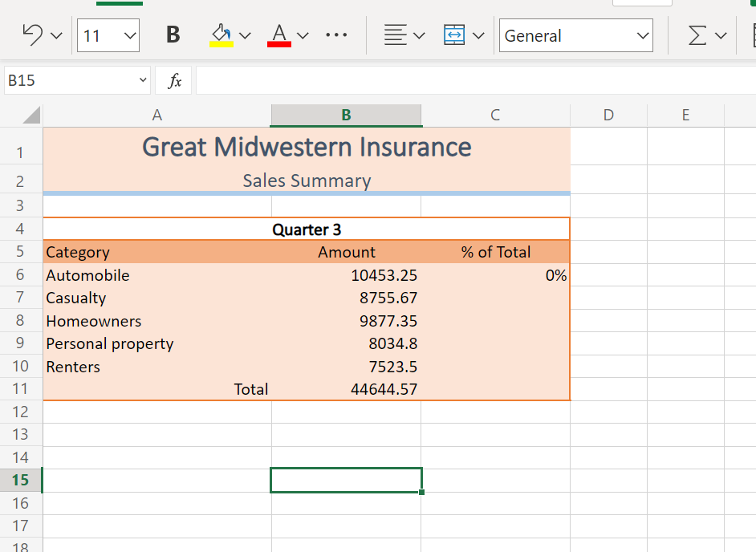Click the Great Midwestern Insurance title cell
Screen dimensions: 756x552
(x=307, y=148)
